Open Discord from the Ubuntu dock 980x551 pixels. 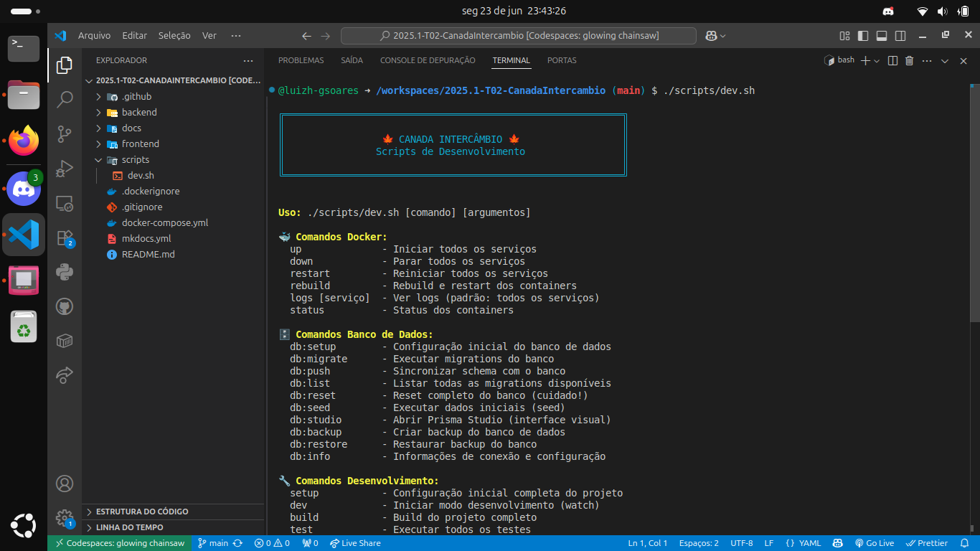coord(24,189)
